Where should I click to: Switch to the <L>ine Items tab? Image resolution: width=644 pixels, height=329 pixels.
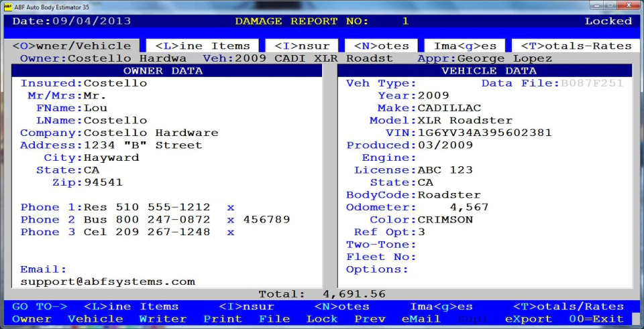point(203,46)
